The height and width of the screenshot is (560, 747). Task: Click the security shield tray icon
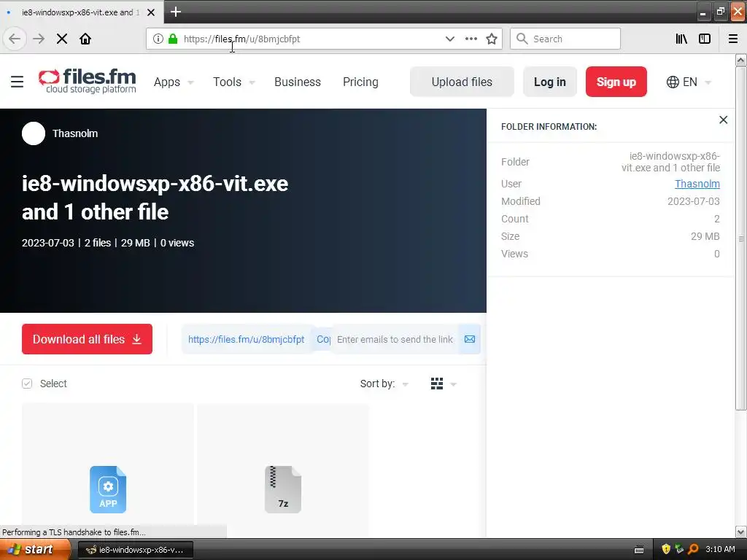666,549
